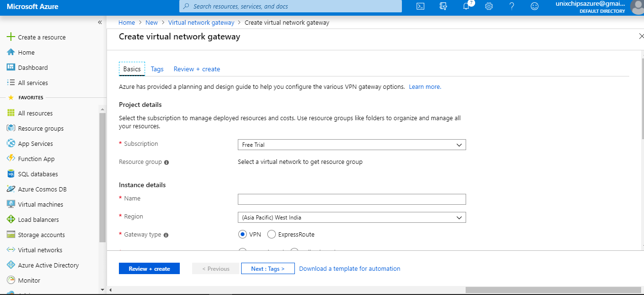The height and width of the screenshot is (295, 644).
Task: Click the Create a resource plus icon
Action: click(11, 37)
